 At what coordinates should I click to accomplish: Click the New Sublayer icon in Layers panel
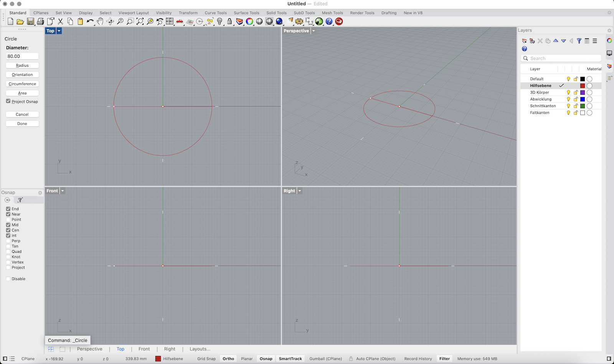coord(532,41)
